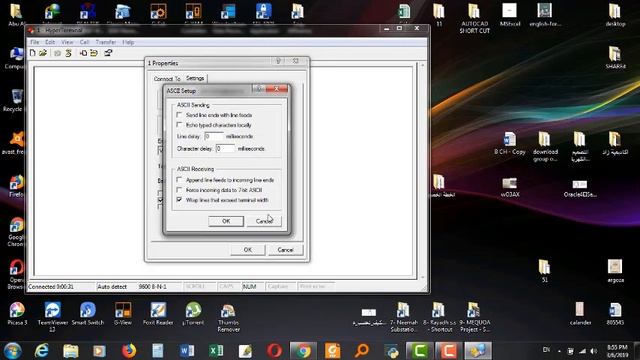The height and width of the screenshot is (360, 640).
Task: Select the Recycle Bin desktop icon
Action: coord(16,100)
